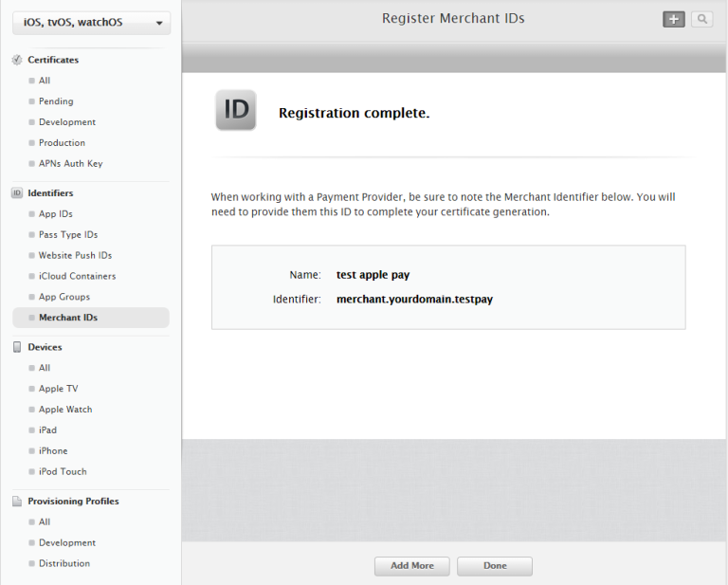Image resolution: width=728 pixels, height=585 pixels.
Task: Click the search magnifier icon
Action: 701,19
